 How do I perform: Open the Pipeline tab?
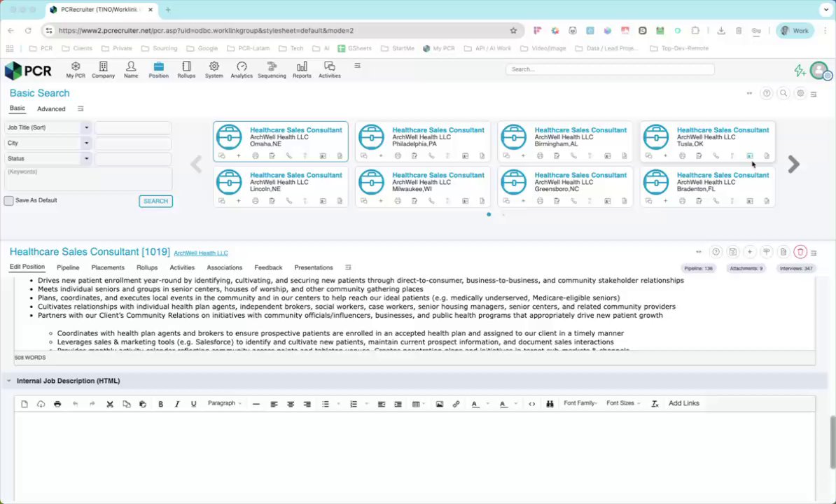click(x=68, y=268)
